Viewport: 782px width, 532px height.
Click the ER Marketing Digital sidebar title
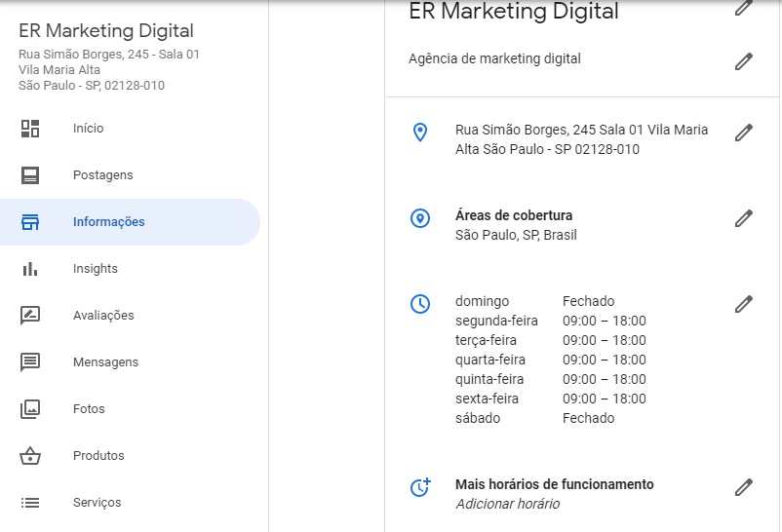[x=105, y=31]
